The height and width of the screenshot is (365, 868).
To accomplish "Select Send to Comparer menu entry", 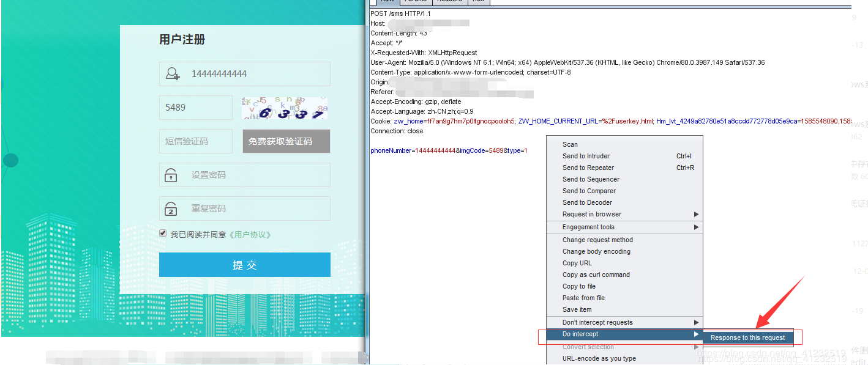I will tap(624, 191).
